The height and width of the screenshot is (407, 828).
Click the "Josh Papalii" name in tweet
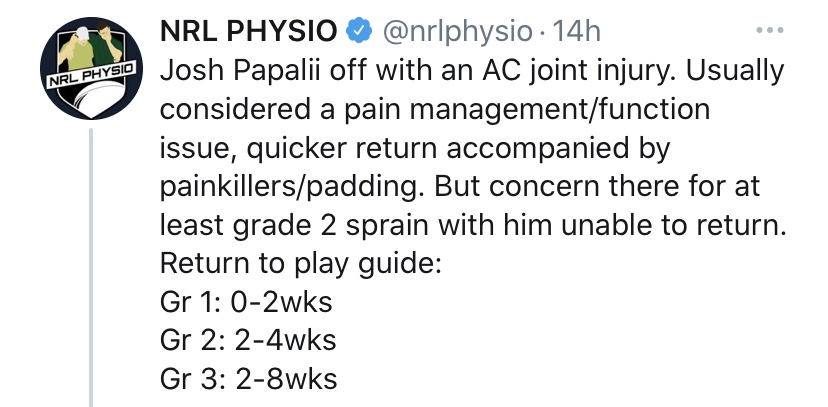coord(240,73)
